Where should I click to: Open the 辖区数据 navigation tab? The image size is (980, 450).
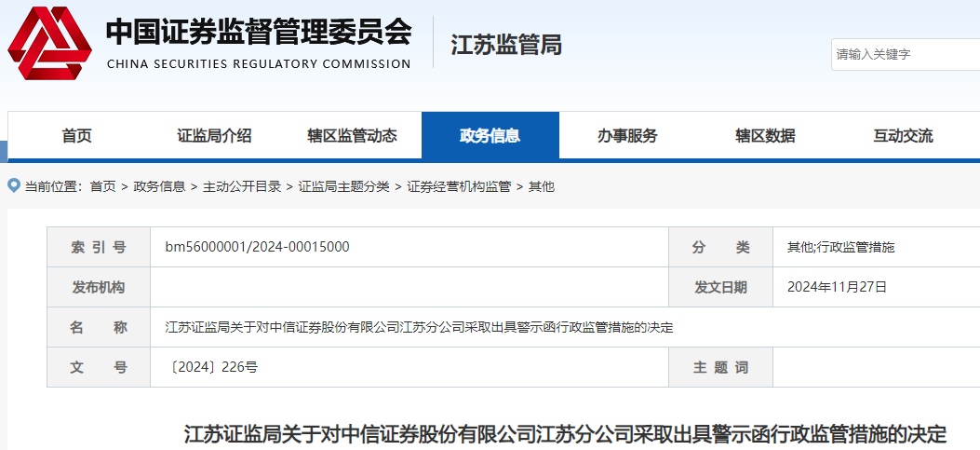[766, 136]
